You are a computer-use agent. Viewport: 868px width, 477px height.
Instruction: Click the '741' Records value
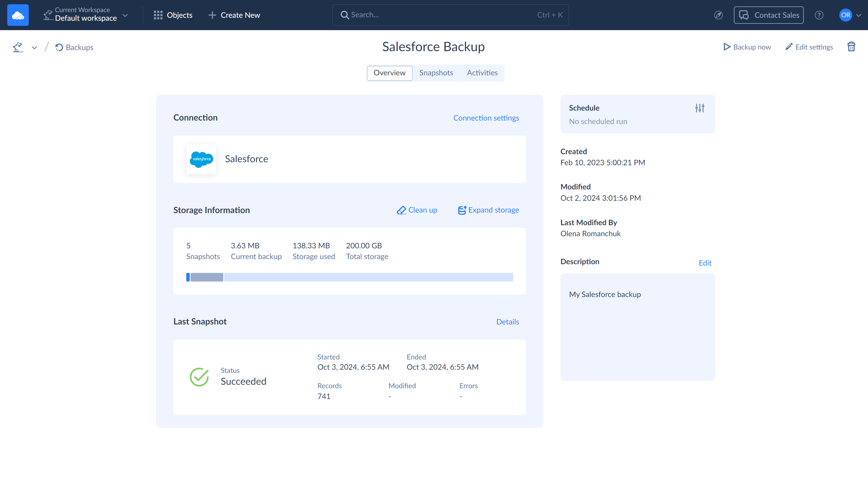(x=324, y=396)
